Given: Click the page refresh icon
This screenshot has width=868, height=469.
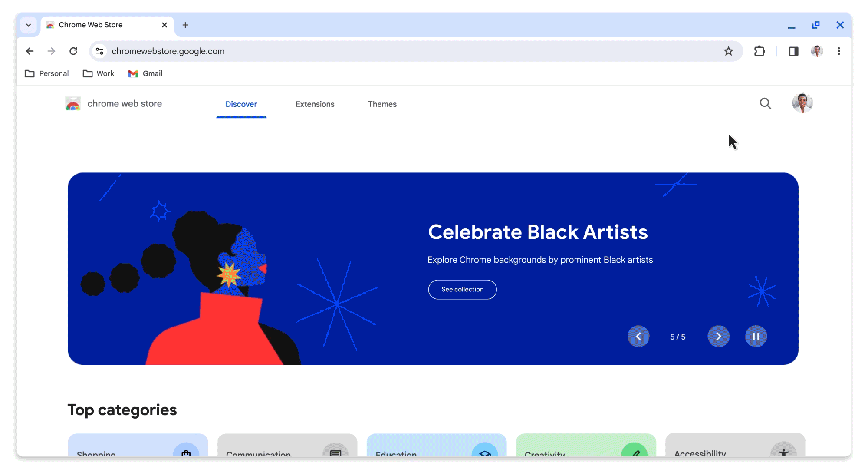Looking at the screenshot, I should click(x=73, y=51).
